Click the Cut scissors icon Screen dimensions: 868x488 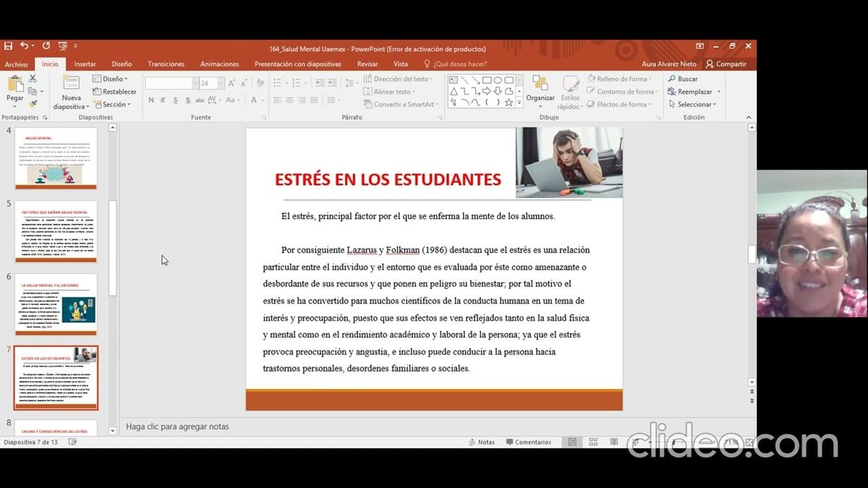33,79
